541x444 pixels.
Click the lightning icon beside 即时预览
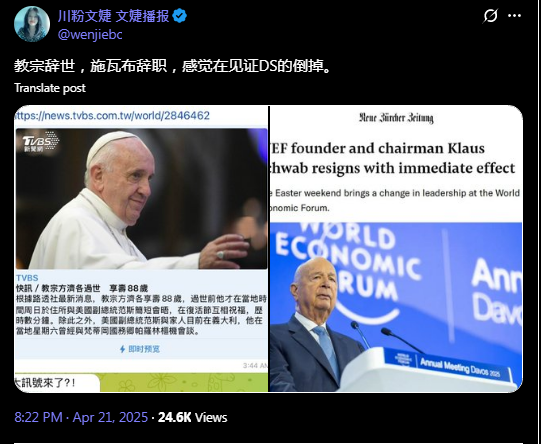click(122, 349)
